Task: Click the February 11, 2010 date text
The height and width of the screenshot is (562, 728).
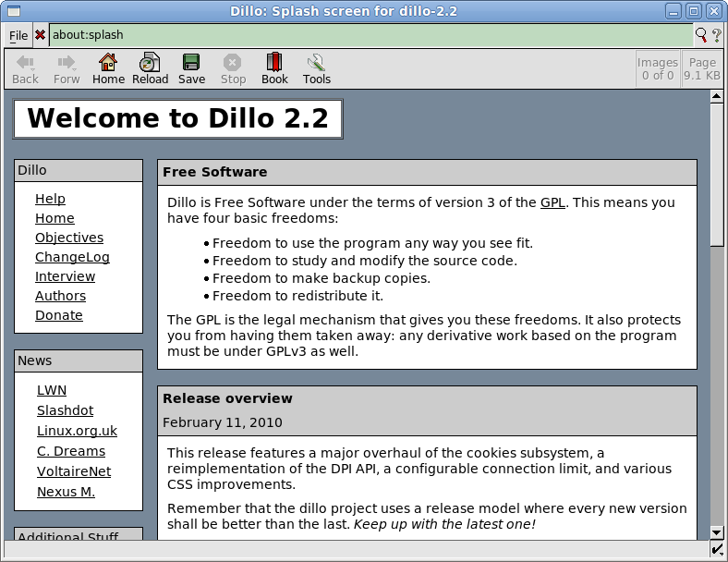Action: [x=223, y=422]
